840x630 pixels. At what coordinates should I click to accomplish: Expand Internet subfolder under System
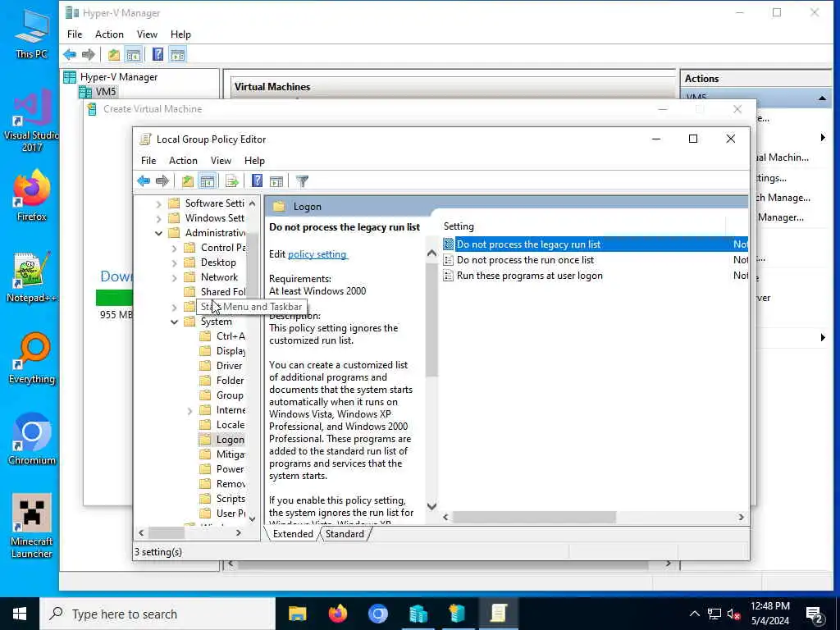[x=189, y=411]
